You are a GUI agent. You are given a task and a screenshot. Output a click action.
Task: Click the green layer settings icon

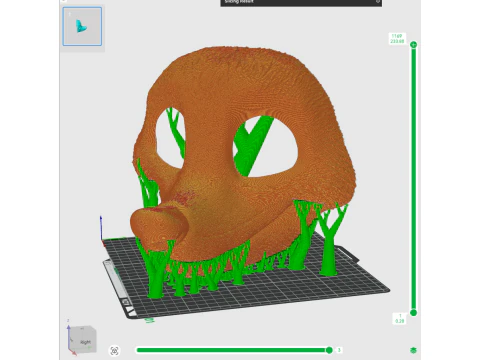[414, 350]
